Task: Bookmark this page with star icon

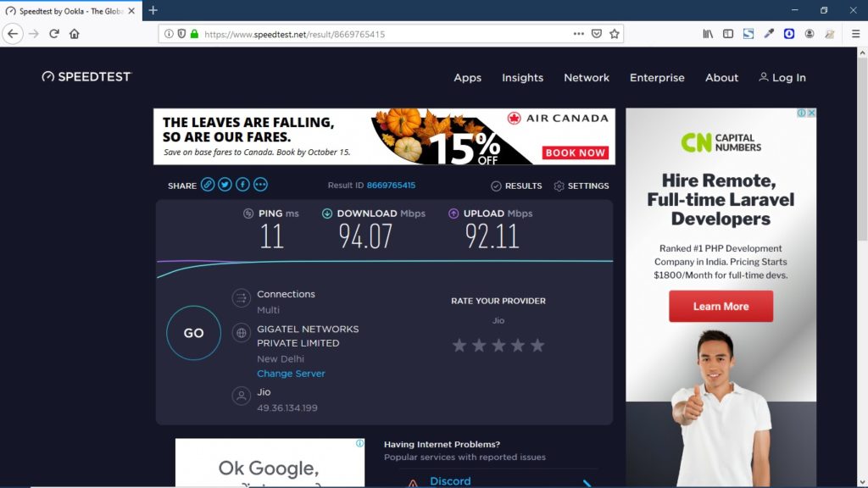Action: pos(615,34)
